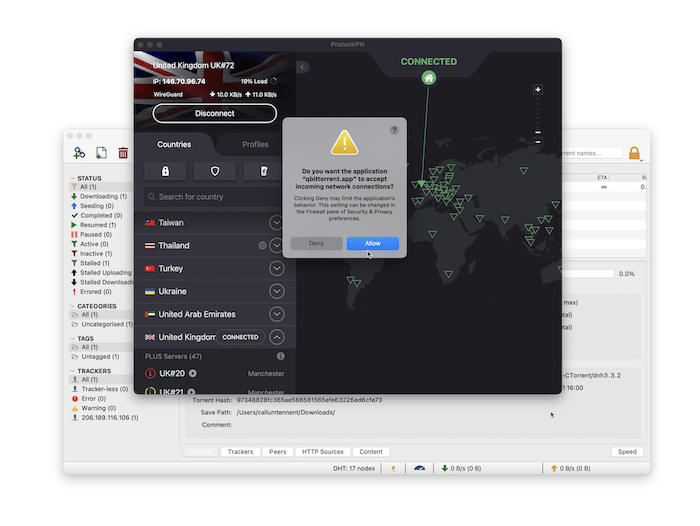Click the qBittorrent add torrent link icon

(x=79, y=153)
